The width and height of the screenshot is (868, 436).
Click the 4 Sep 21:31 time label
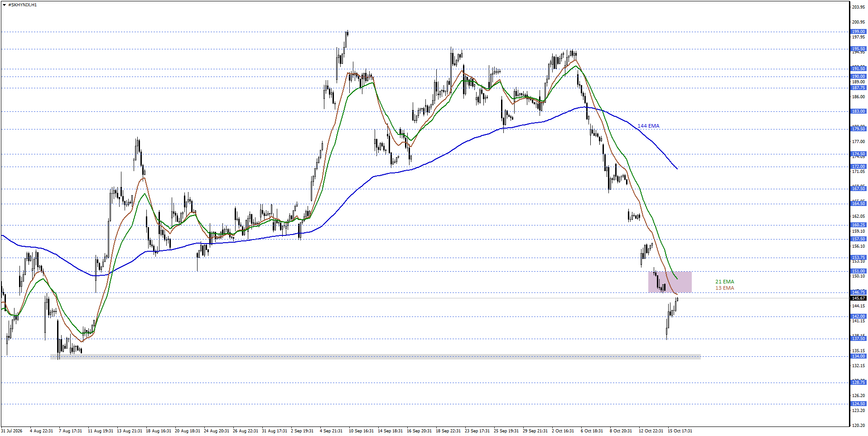[331, 431]
